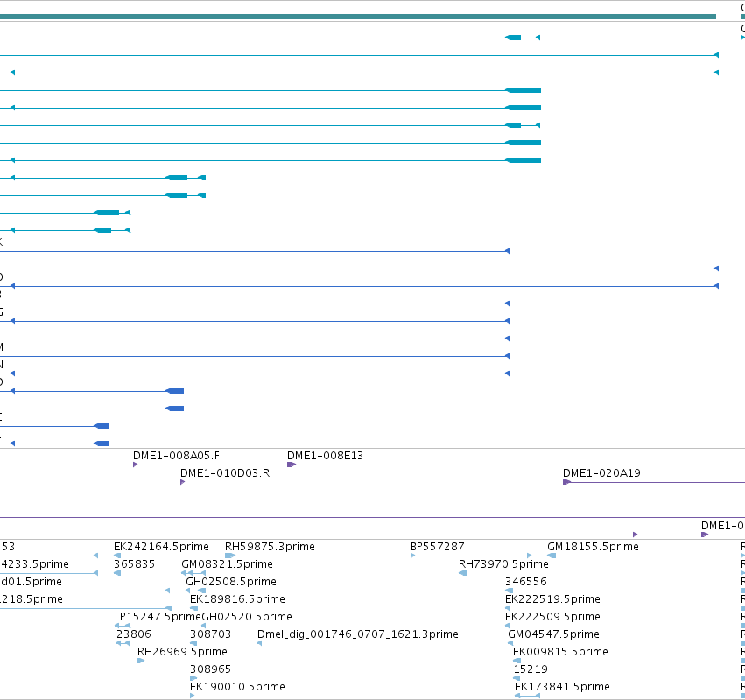This screenshot has height=700, width=745.
Task: Click the LP15247.5prime label
Action: pyautogui.click(x=158, y=618)
